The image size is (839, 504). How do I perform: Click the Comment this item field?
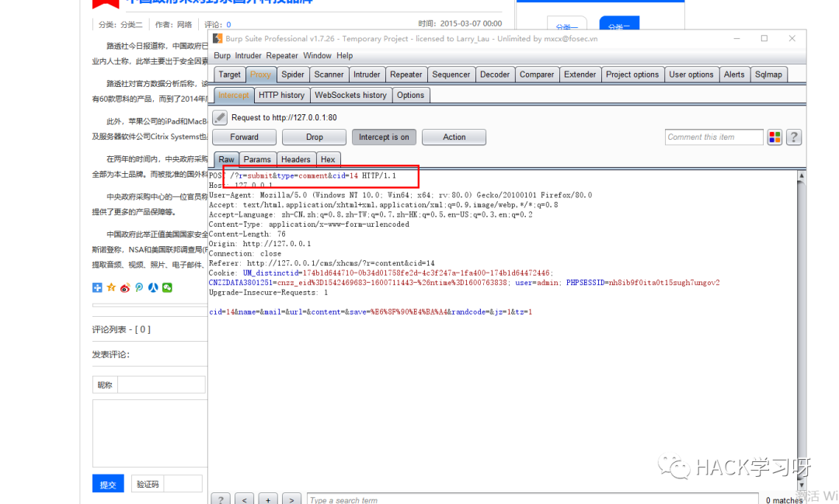714,137
